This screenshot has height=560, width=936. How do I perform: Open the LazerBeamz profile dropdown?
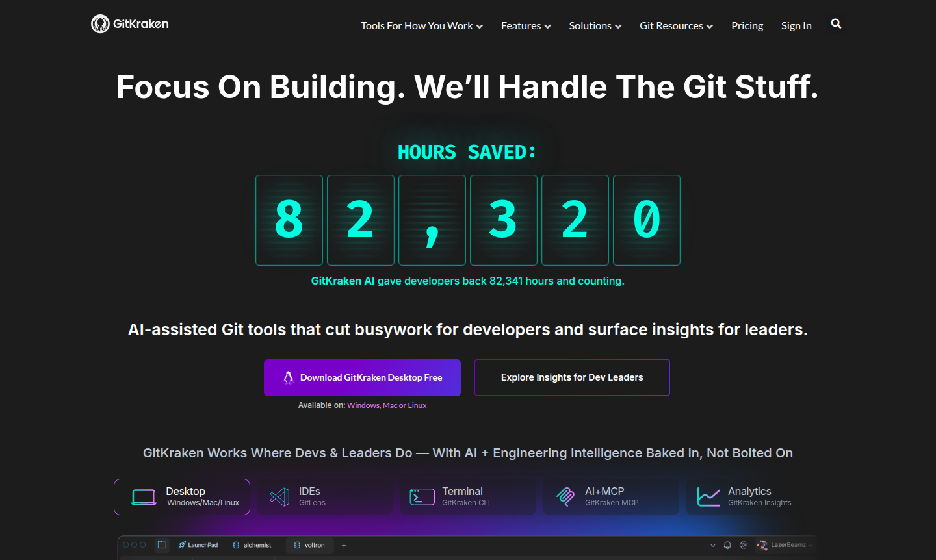pos(783,545)
